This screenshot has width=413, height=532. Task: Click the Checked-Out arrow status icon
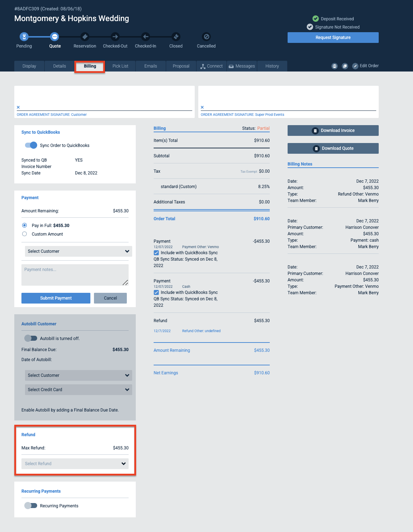(x=115, y=36)
